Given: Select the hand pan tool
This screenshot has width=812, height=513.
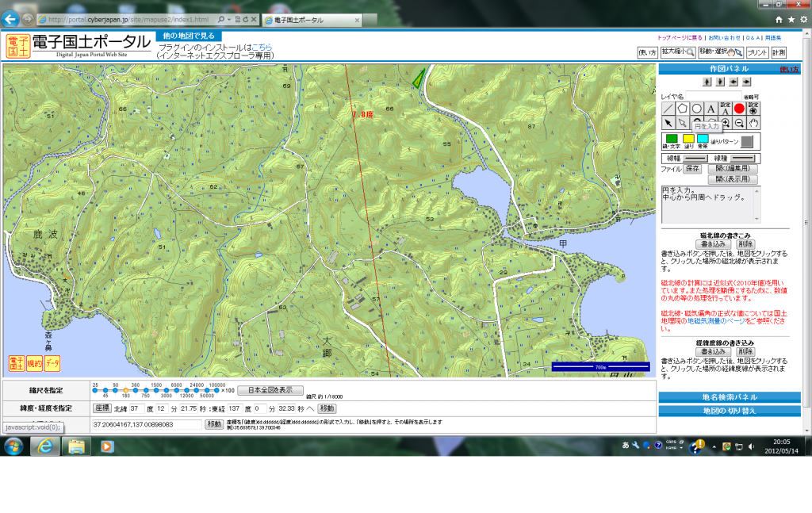Looking at the screenshot, I should [x=753, y=123].
